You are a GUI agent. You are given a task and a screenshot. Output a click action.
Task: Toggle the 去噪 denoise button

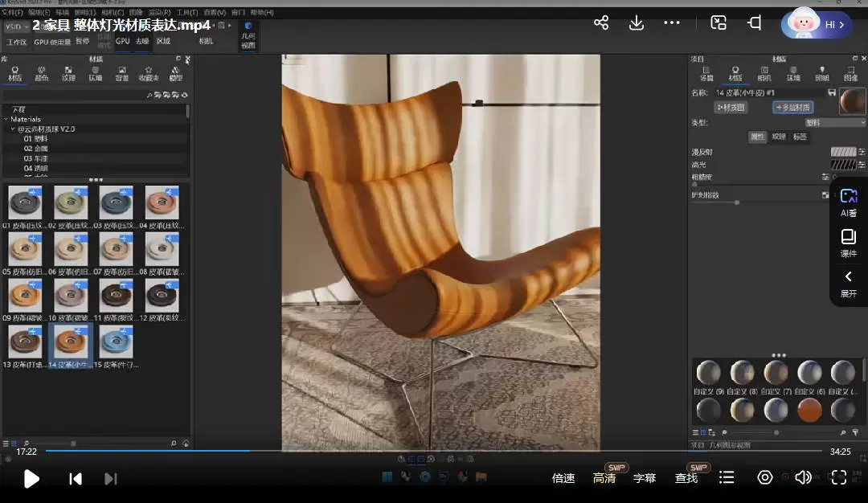click(x=142, y=41)
